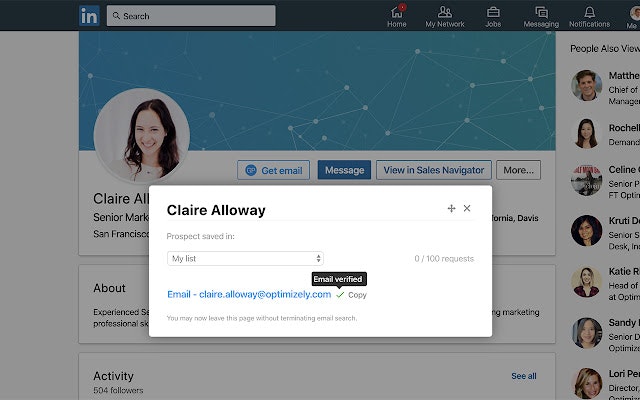640x400 pixels.
Task: Click the See all activity link
Action: [x=524, y=376]
